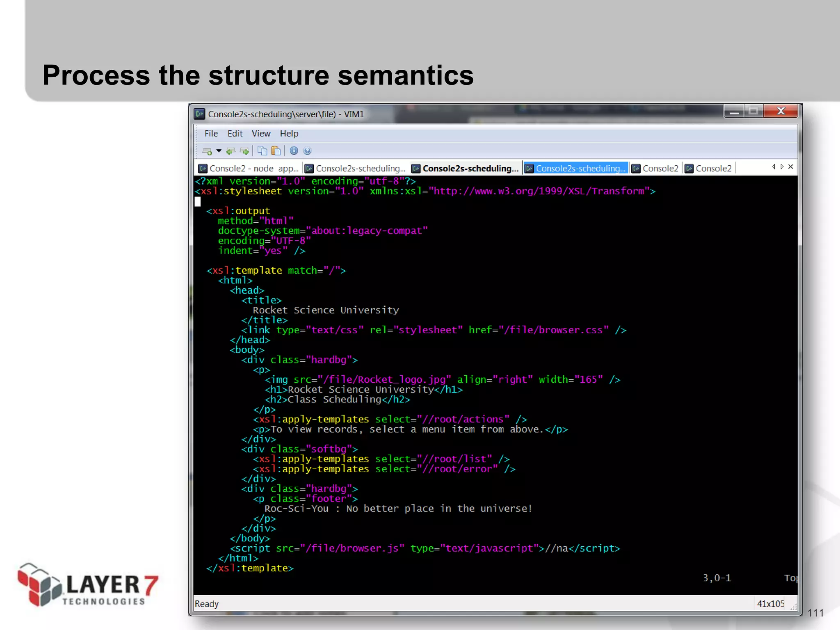Viewport: 840px width, 630px height.
Task: Click the window resize grip in status bar
Action: (x=794, y=606)
